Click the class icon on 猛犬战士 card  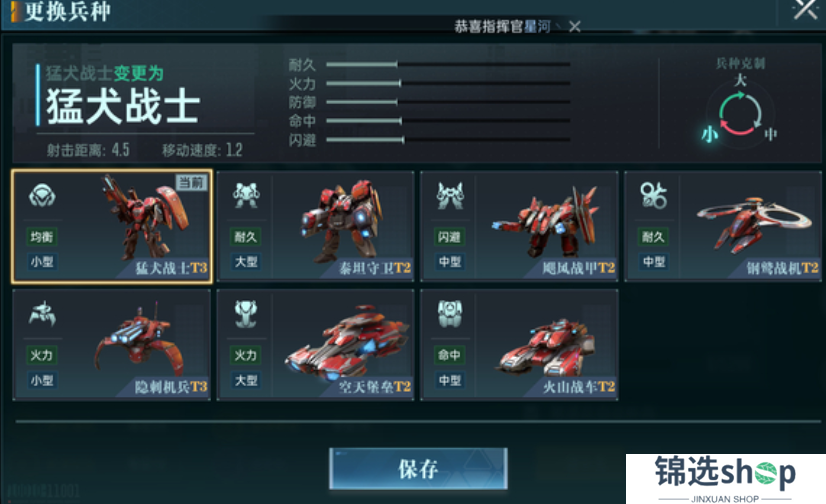42,195
